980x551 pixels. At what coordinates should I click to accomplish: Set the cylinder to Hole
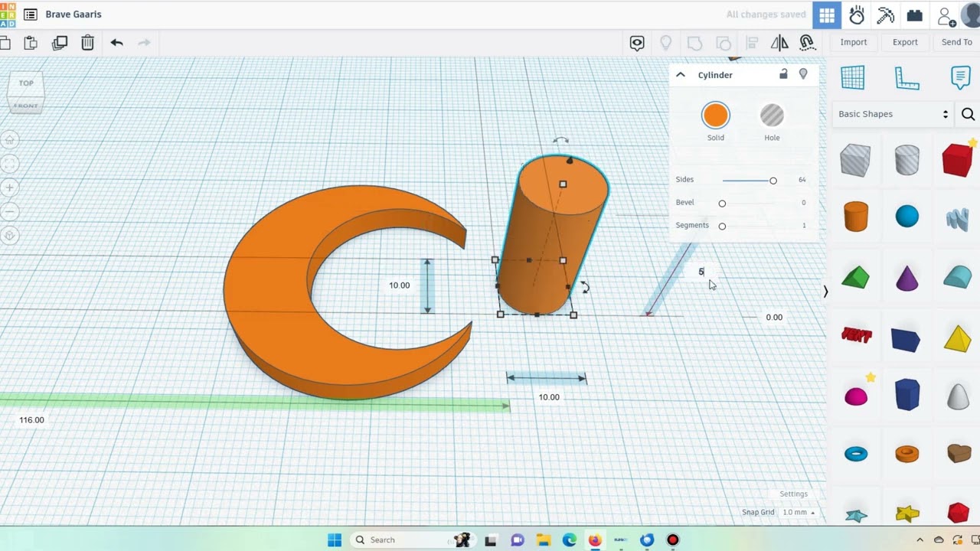(772, 116)
